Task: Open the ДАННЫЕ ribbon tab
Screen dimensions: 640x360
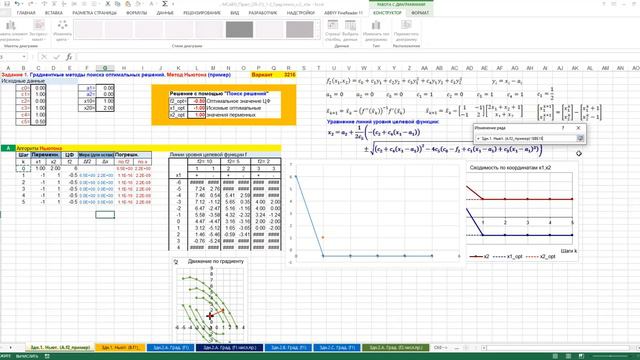Action: (165, 13)
